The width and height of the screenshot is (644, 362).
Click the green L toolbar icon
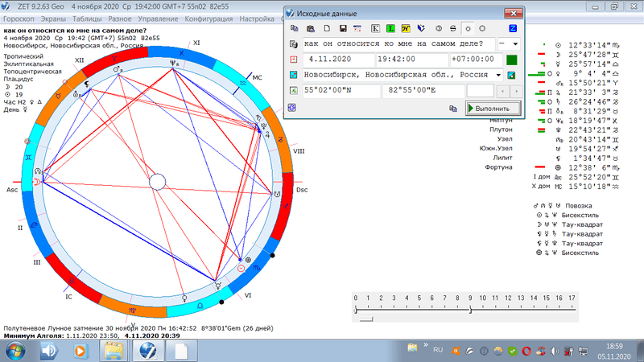(x=390, y=29)
